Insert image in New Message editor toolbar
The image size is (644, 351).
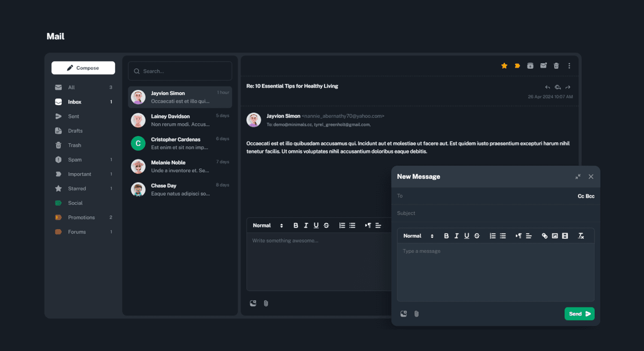(x=554, y=236)
